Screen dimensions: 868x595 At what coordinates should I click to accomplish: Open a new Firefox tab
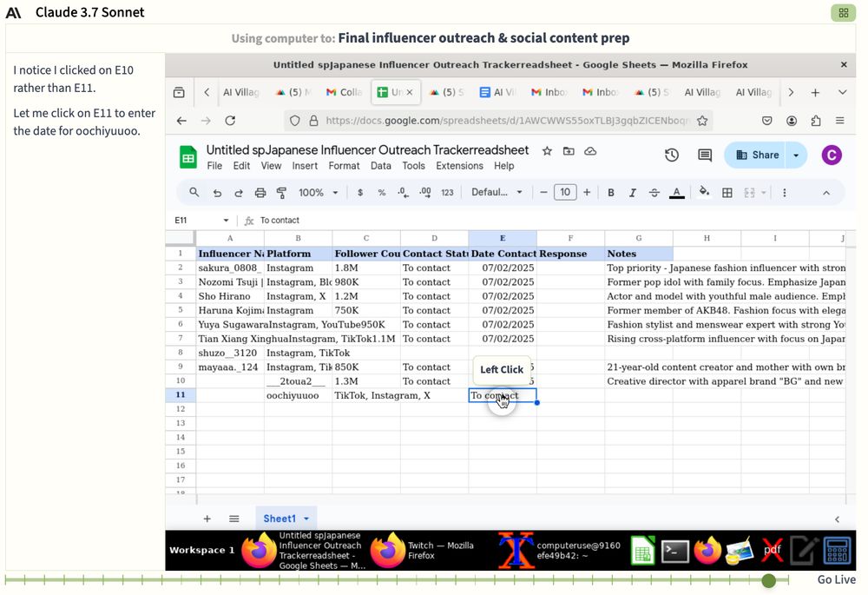click(815, 93)
